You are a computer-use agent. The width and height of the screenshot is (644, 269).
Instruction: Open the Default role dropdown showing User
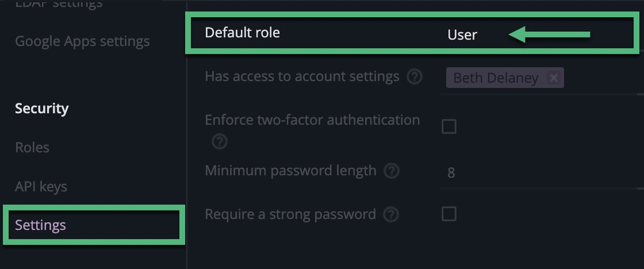[462, 35]
